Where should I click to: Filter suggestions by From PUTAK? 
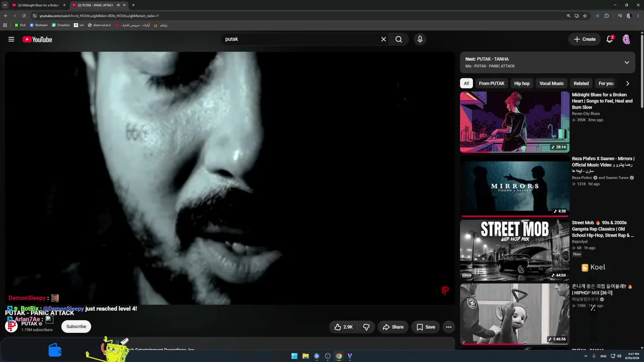point(492,83)
